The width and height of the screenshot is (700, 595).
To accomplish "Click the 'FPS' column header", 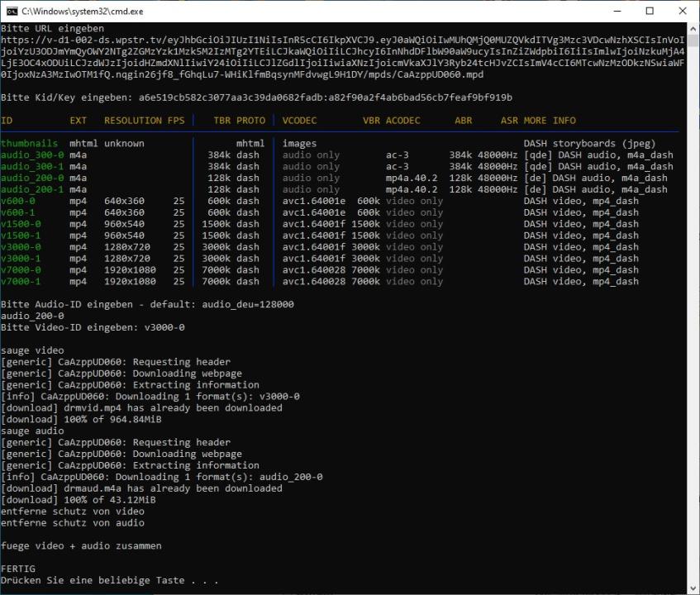I will 176,121.
